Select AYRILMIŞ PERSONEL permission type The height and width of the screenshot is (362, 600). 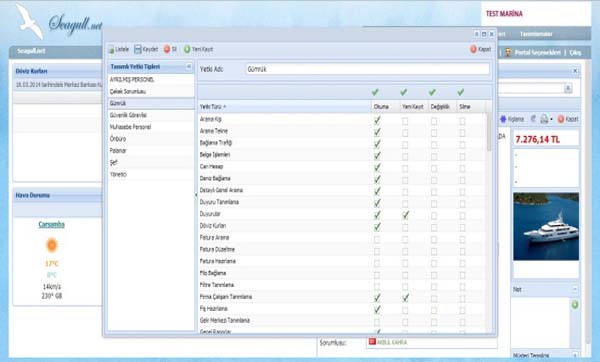(x=151, y=80)
